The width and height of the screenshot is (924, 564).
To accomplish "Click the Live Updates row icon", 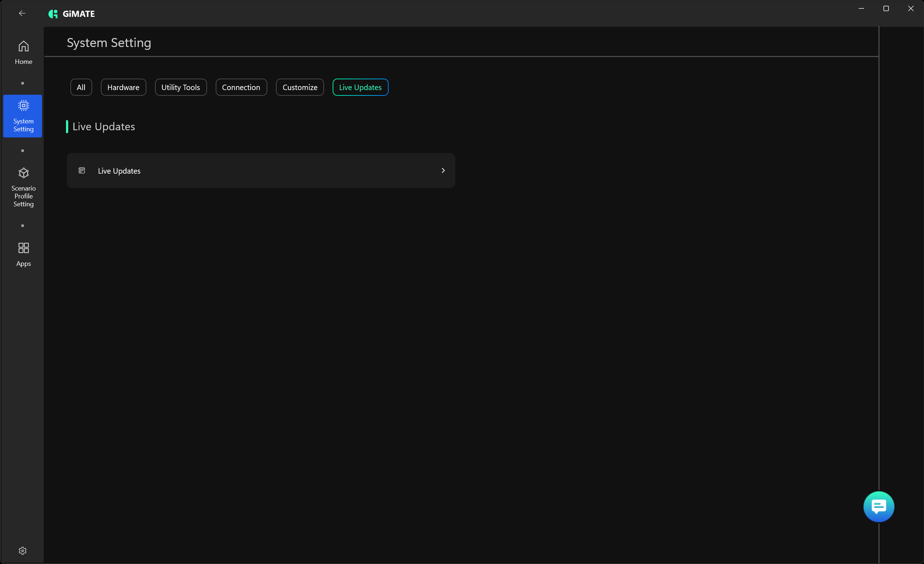I will click(x=82, y=171).
